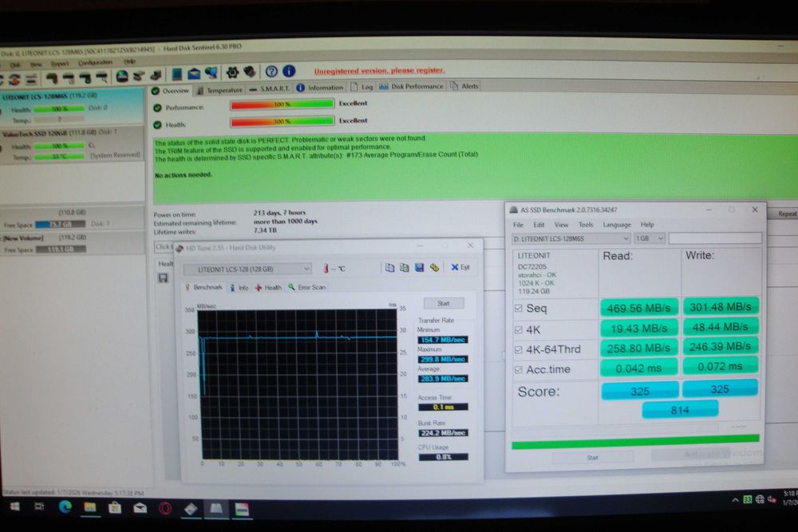Open the Configuration menu in Hard Disk Sentinel
Image resolution: width=798 pixels, height=532 pixels.
click(x=95, y=62)
